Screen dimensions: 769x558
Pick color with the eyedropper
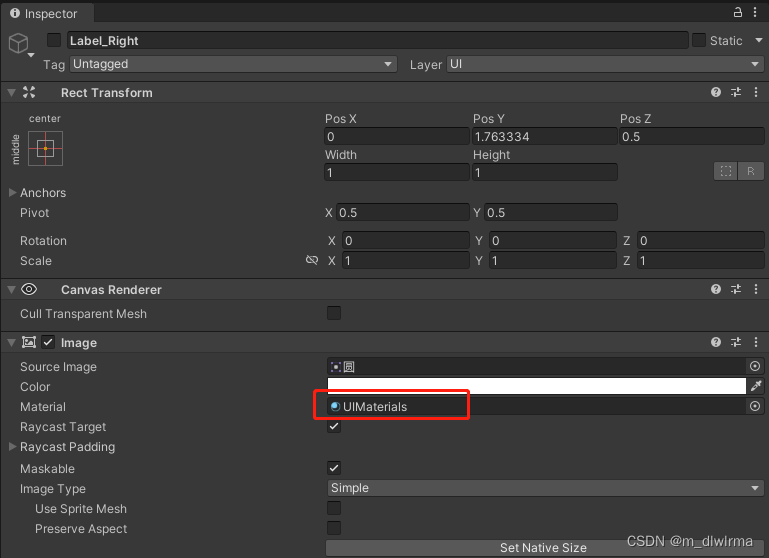756,386
